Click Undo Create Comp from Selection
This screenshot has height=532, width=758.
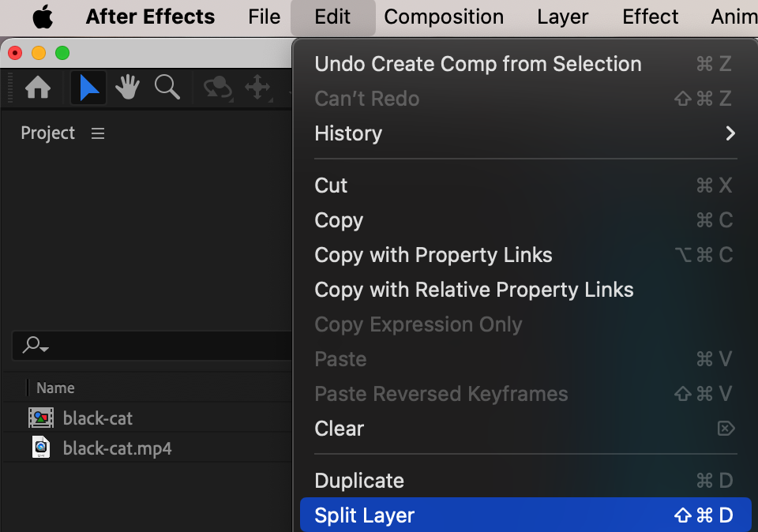point(478,64)
